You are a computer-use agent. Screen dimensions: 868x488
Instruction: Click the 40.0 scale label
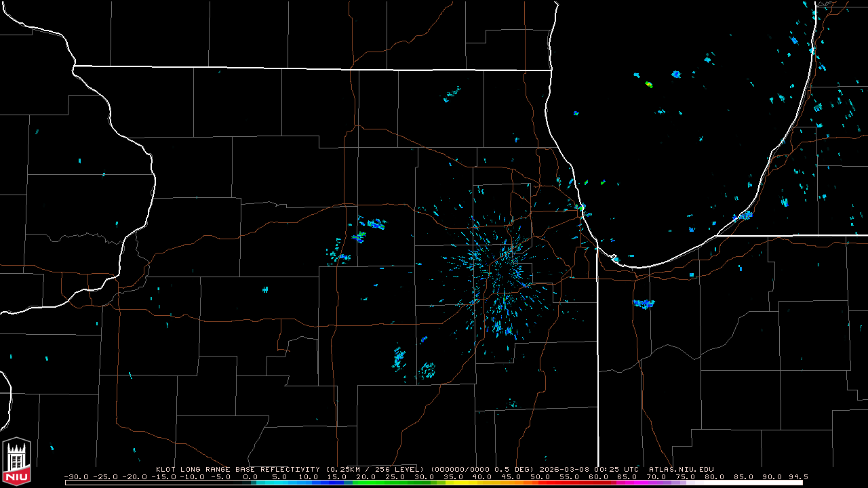[482, 476]
